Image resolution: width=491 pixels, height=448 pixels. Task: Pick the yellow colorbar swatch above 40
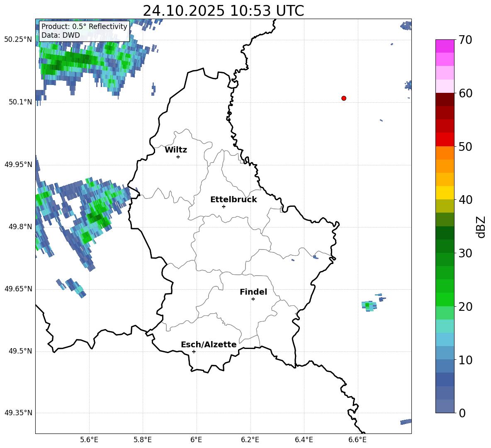coord(445,193)
